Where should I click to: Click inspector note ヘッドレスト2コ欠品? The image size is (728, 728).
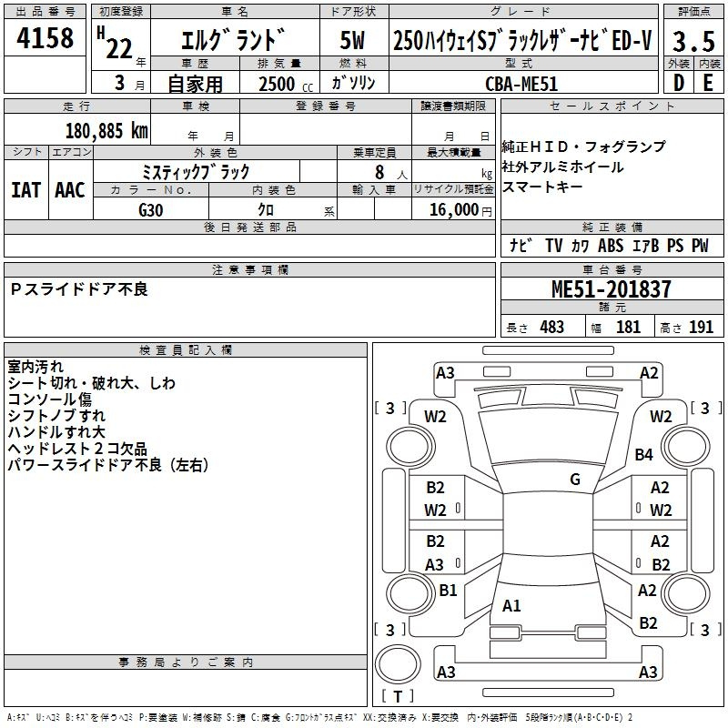point(77,449)
